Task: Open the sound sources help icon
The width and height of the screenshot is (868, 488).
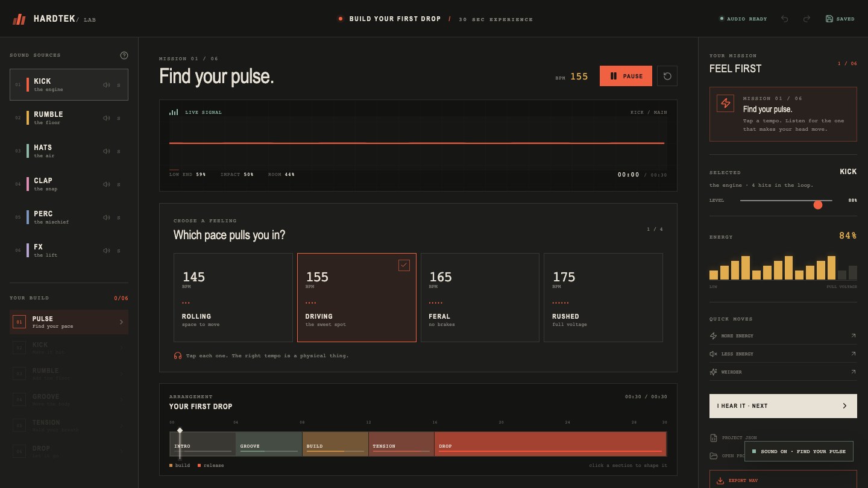Action: [124, 55]
